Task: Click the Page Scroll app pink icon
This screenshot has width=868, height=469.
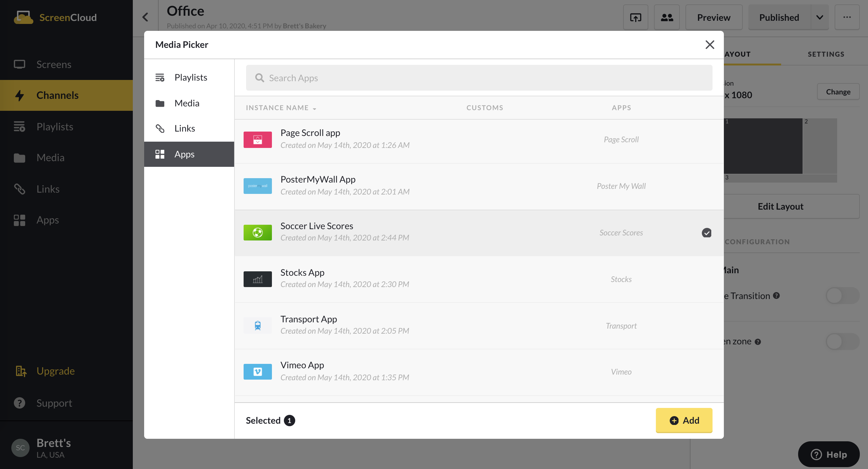Action: tap(257, 139)
